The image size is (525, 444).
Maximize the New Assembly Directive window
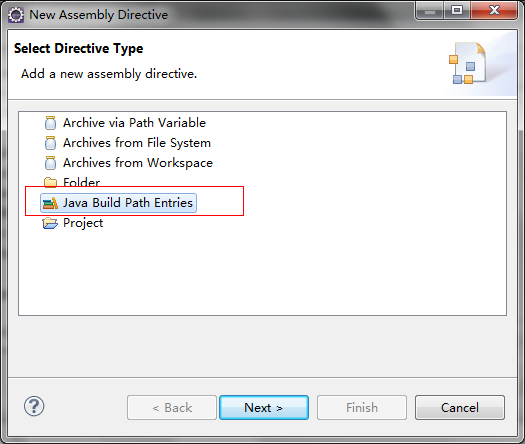[x=457, y=10]
